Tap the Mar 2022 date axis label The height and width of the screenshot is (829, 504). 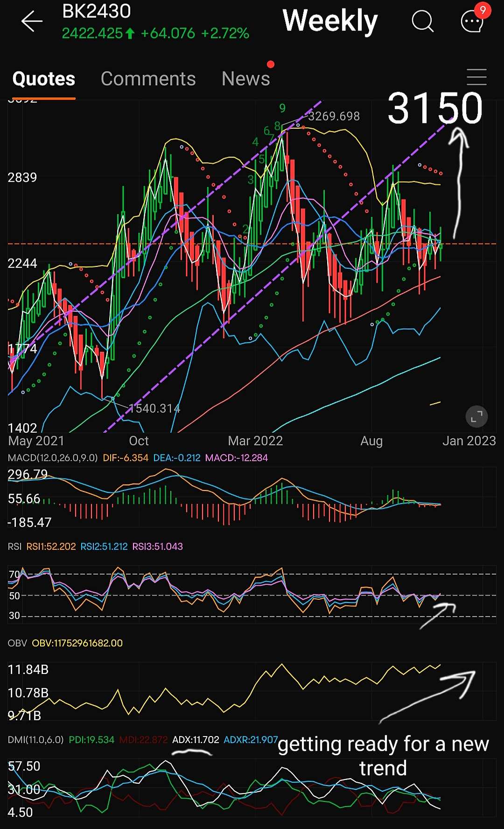(255, 441)
